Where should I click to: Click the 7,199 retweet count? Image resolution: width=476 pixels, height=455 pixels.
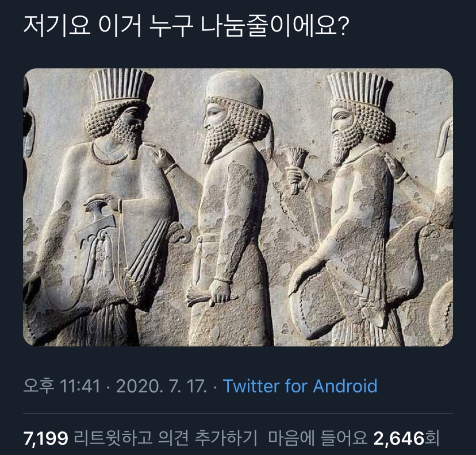(46, 438)
